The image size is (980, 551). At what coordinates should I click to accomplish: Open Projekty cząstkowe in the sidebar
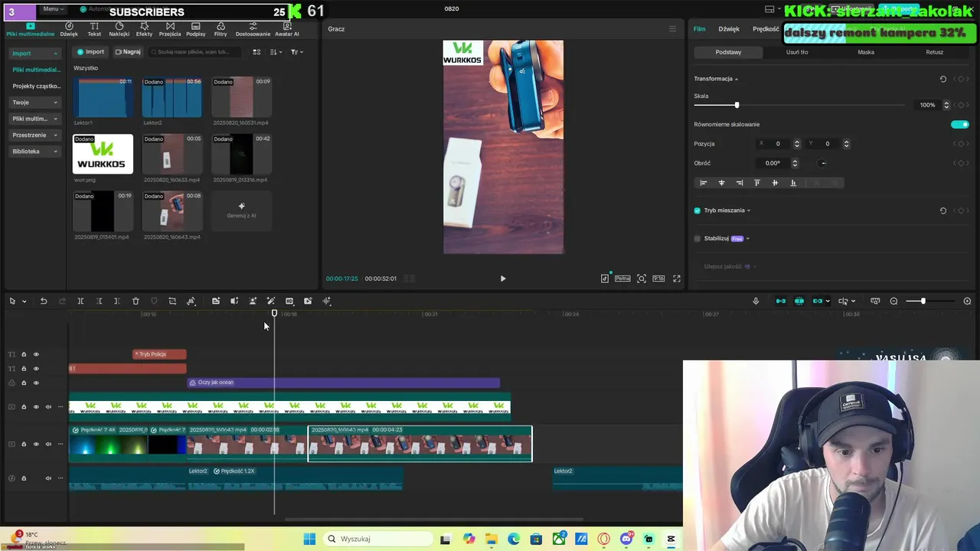(36, 86)
